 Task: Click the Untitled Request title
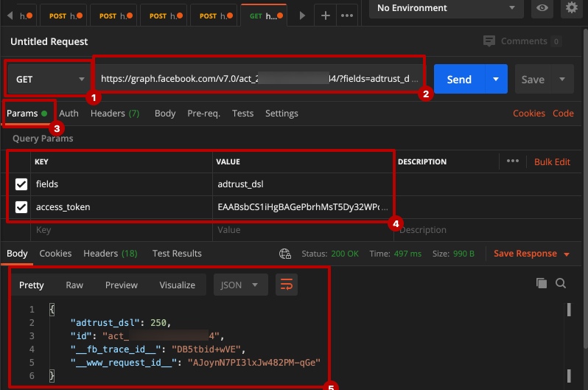tap(49, 41)
